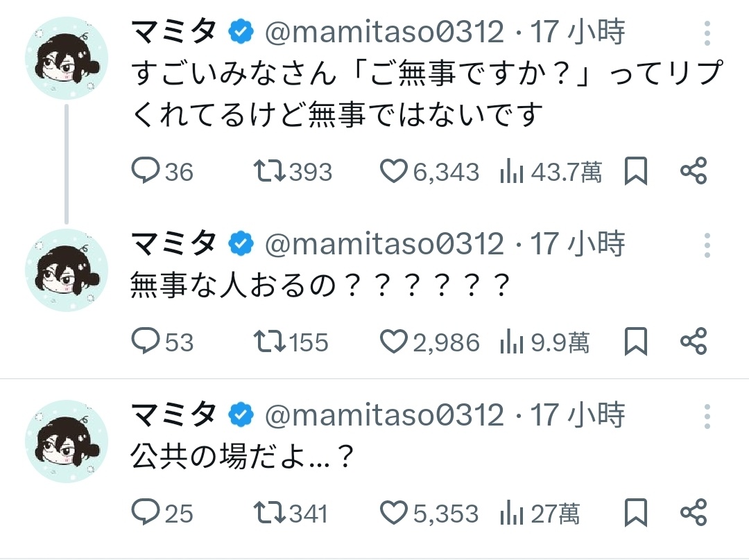Retweet the tweet with 155 retweets

(269, 342)
